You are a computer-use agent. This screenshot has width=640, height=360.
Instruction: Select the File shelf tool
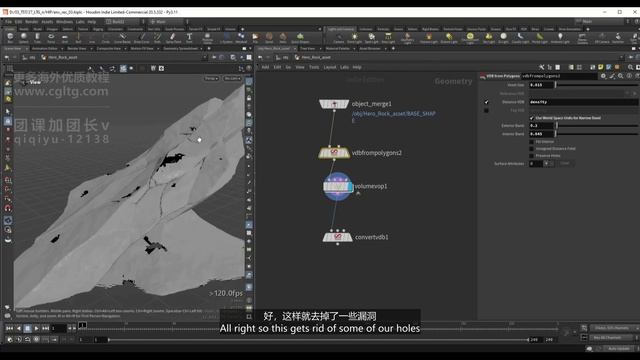click(255, 38)
